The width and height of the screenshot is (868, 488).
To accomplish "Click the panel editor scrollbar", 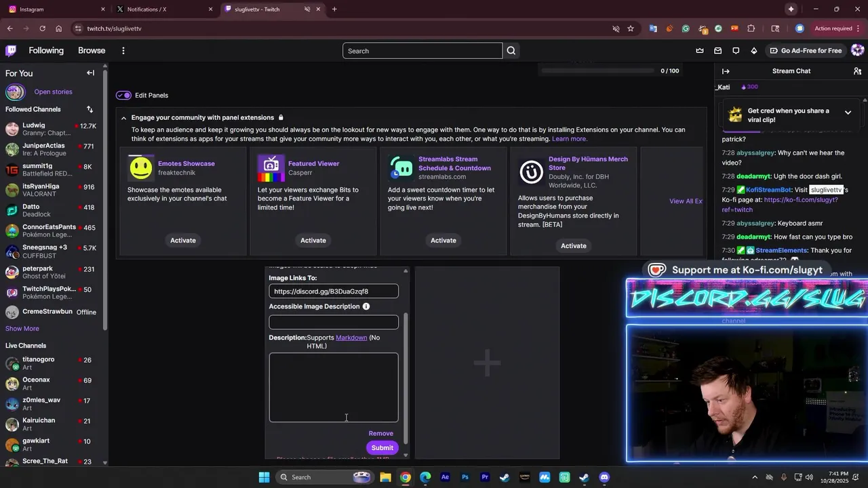I will point(406,379).
